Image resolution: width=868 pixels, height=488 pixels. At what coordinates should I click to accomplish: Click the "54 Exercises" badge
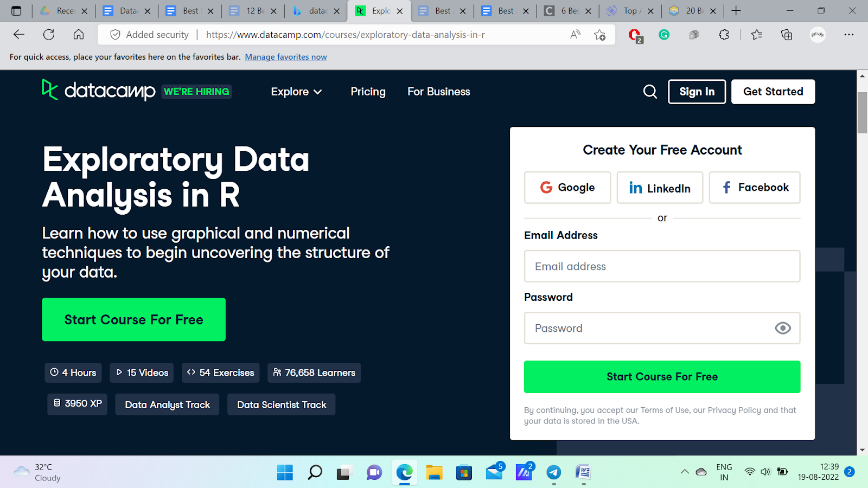pos(221,373)
